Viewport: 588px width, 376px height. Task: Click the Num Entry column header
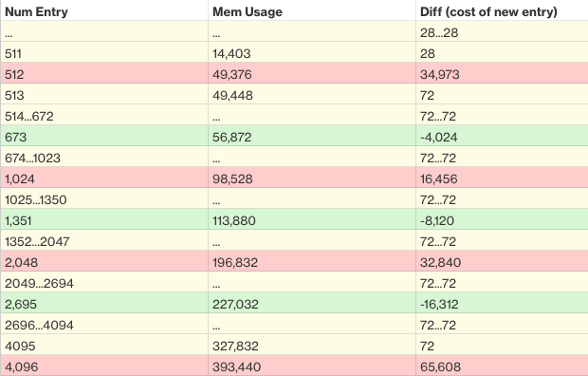coord(104,10)
